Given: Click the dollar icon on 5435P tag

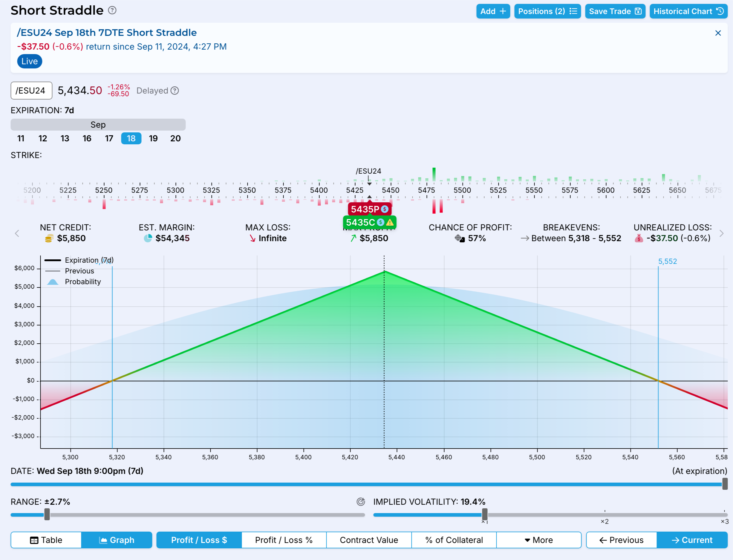Looking at the screenshot, I should pos(385,209).
